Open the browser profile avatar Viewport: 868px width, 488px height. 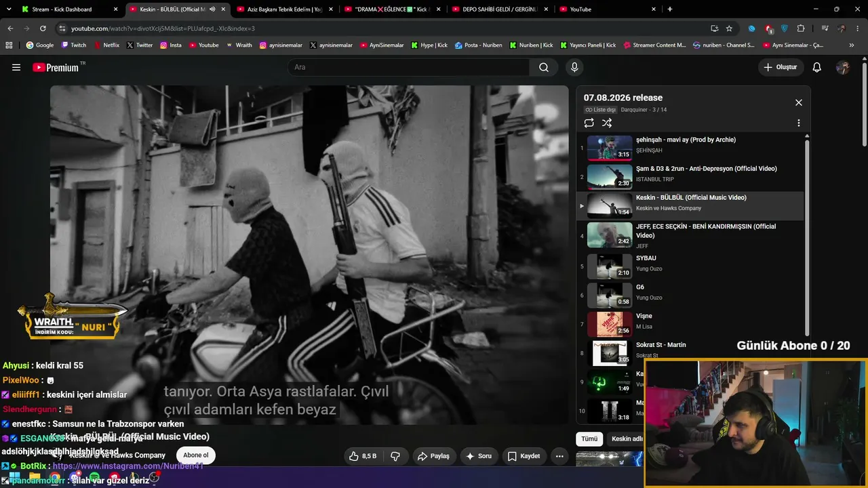coord(842,28)
